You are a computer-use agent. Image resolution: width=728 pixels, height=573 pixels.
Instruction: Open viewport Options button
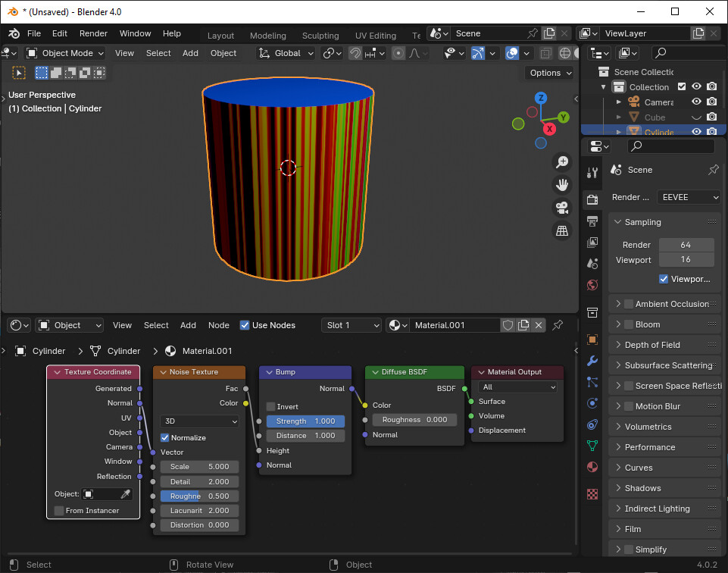pyautogui.click(x=551, y=73)
